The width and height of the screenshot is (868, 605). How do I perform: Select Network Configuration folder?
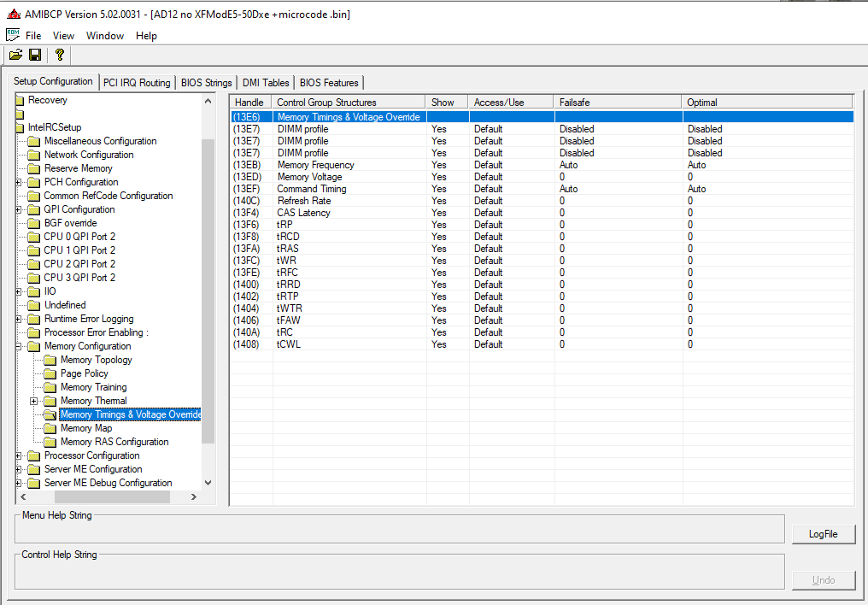[x=89, y=155]
